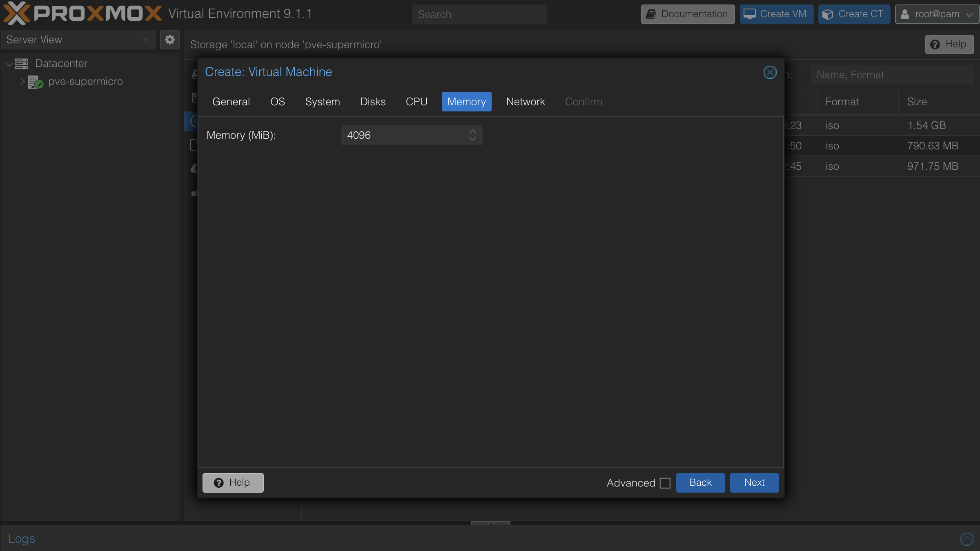
Task: Open Documentation from the top toolbar
Action: click(x=687, y=14)
